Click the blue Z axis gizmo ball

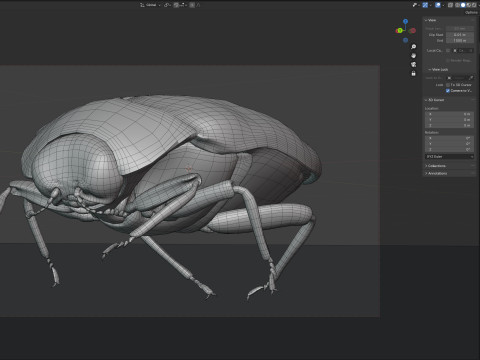405,21
